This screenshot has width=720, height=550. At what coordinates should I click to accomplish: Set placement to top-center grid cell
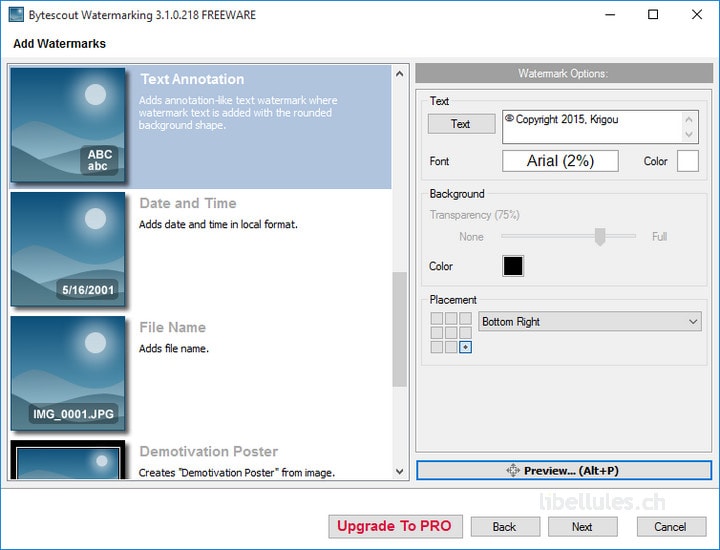(x=451, y=318)
